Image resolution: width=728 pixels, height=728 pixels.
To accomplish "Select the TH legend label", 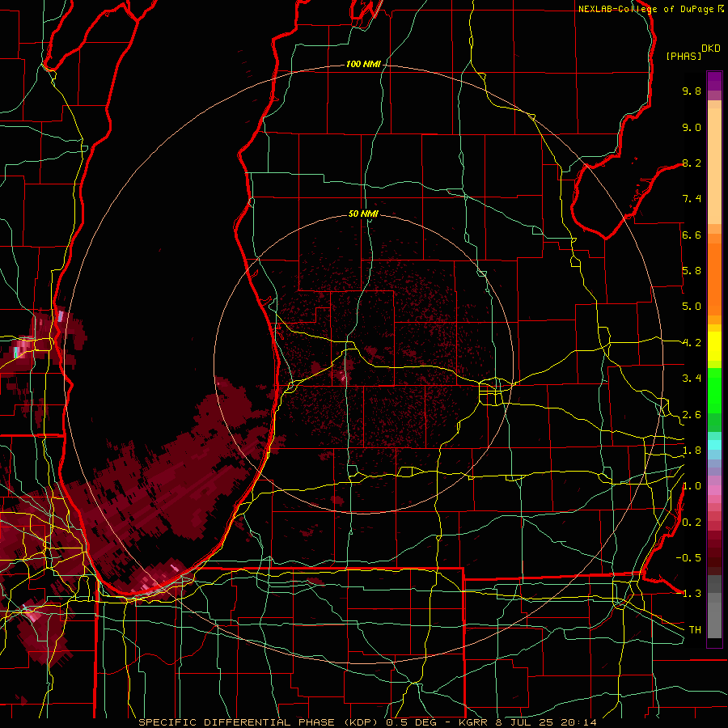I will [695, 630].
